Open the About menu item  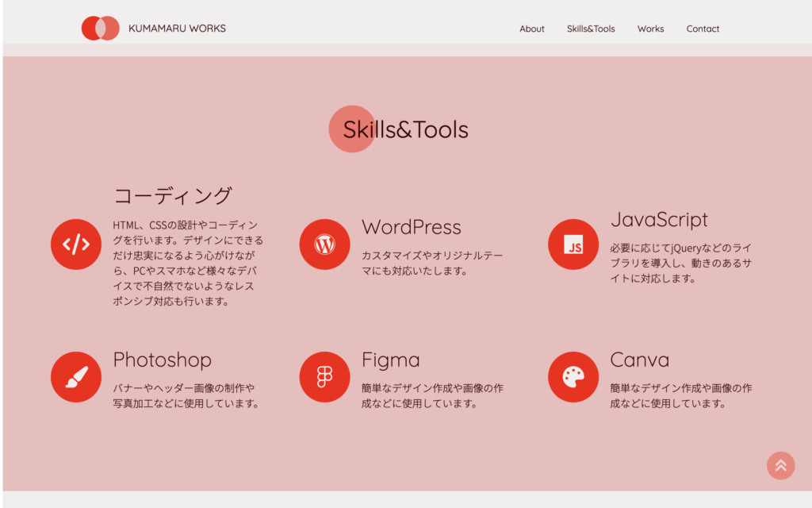click(531, 29)
